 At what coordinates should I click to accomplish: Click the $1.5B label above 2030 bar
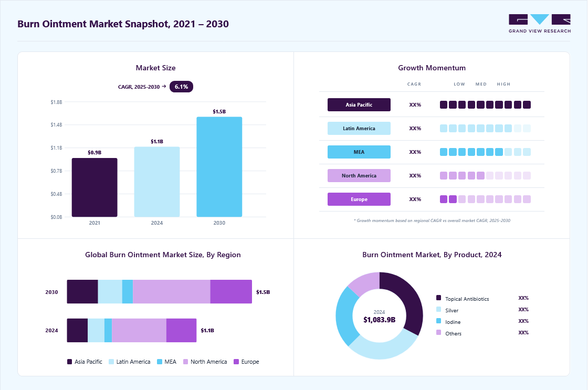pos(219,112)
